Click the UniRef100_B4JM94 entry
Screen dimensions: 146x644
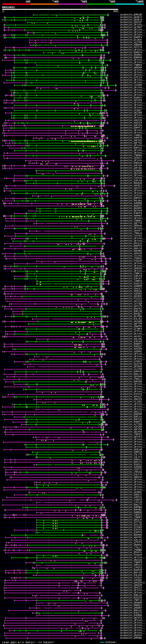[131, 316]
